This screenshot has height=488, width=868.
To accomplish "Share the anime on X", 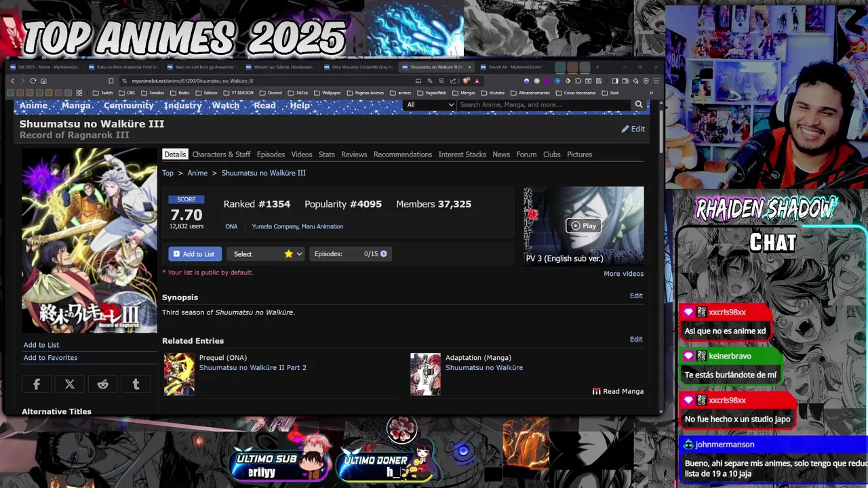I will 70,384.
